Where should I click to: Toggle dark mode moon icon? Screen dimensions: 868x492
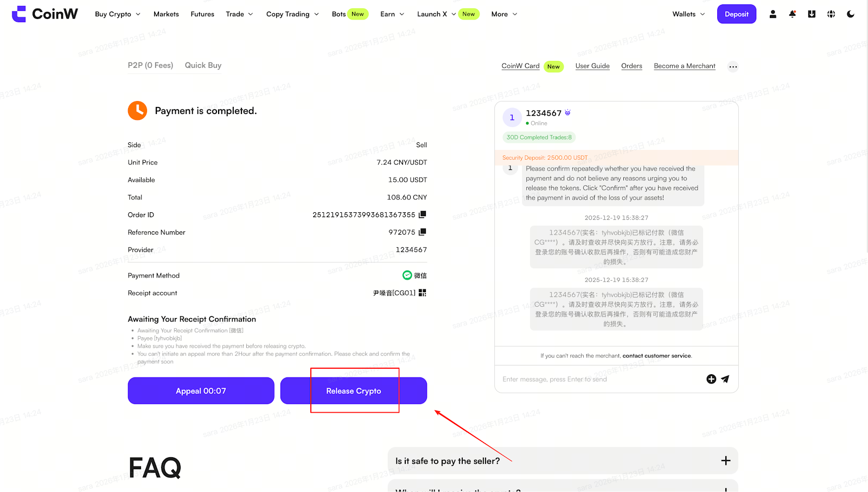pyautogui.click(x=851, y=14)
